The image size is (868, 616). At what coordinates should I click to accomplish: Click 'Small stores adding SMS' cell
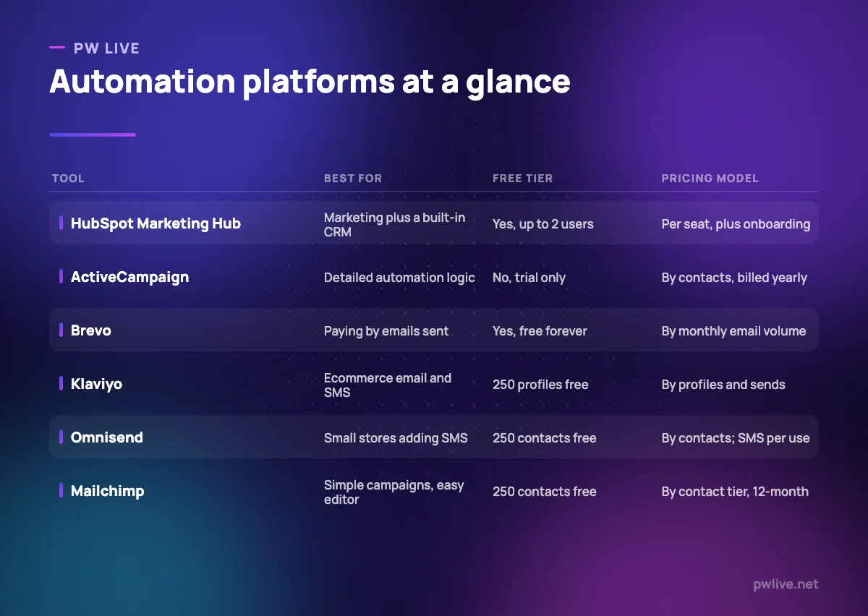click(x=396, y=438)
